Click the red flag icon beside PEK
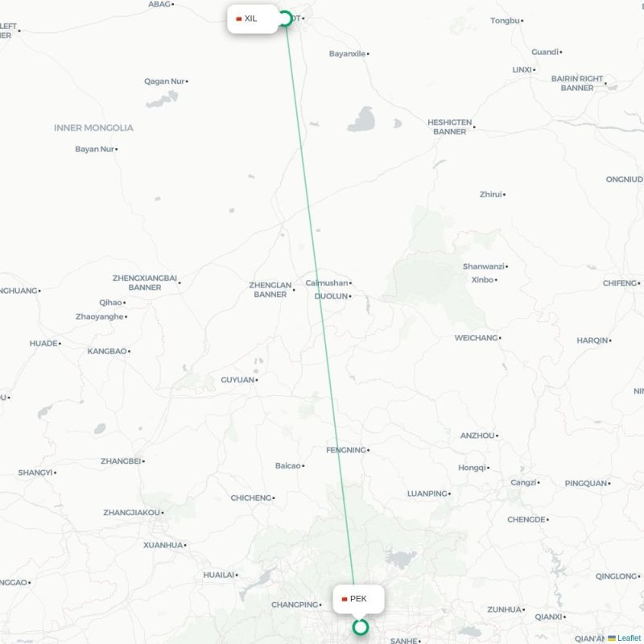 click(345, 599)
